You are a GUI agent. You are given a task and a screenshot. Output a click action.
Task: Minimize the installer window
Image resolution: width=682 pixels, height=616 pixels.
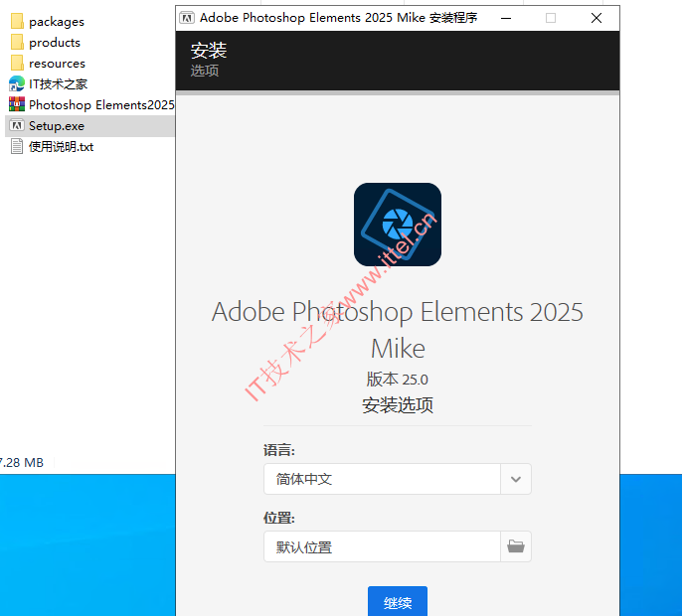(x=506, y=18)
